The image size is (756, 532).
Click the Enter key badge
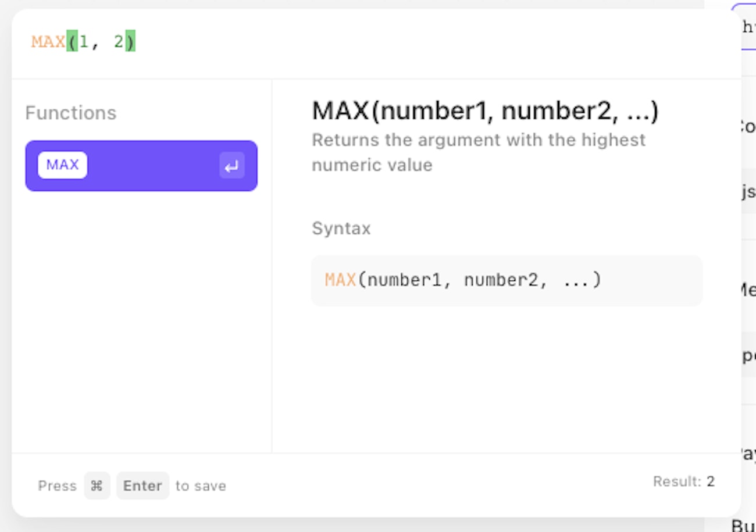click(142, 485)
